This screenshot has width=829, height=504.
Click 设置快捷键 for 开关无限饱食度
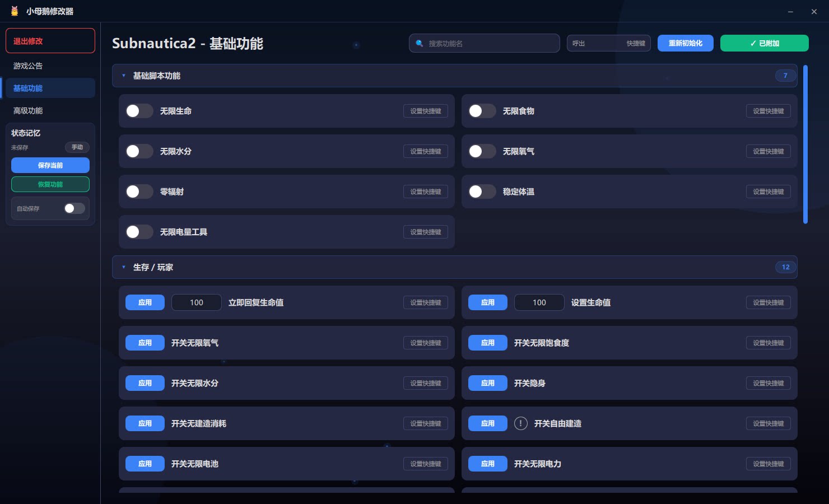tap(769, 343)
